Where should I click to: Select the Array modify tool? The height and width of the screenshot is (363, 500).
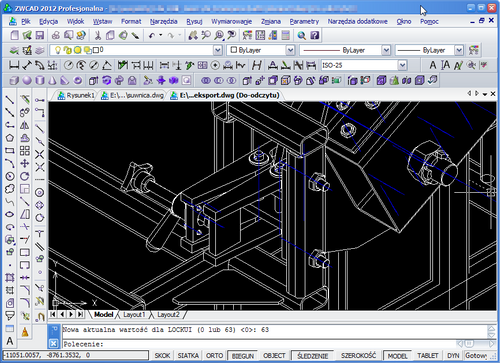point(25,151)
